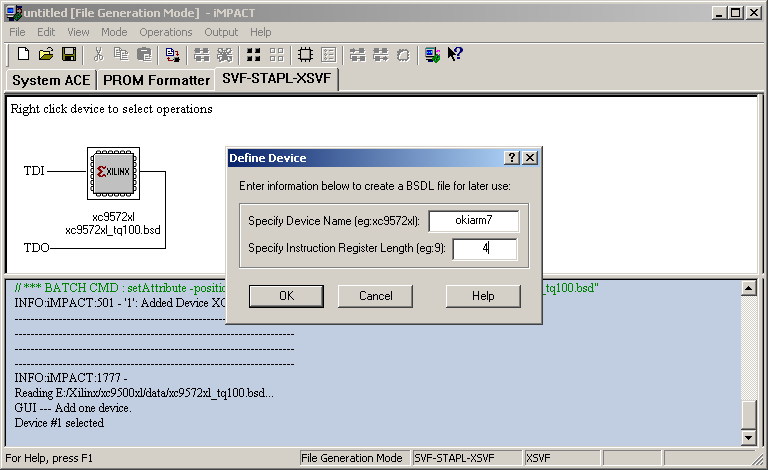Open the Help menu
This screenshot has width=768, height=470.
coord(261,32)
